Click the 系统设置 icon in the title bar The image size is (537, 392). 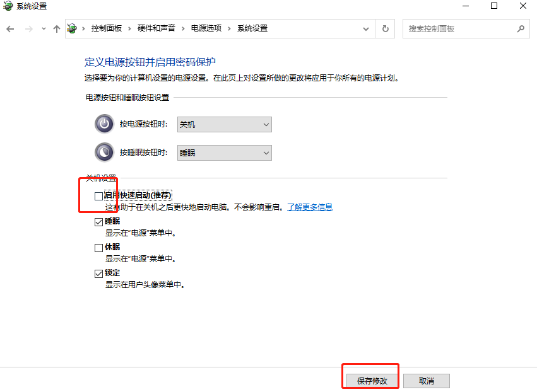[x=6, y=6]
